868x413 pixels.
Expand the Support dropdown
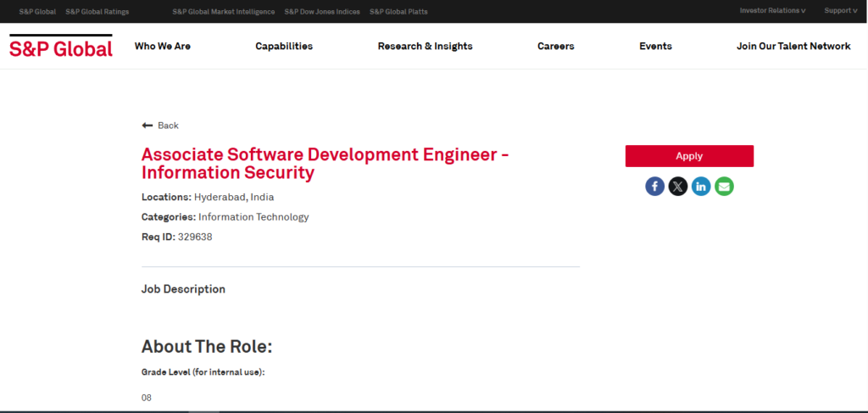point(841,10)
